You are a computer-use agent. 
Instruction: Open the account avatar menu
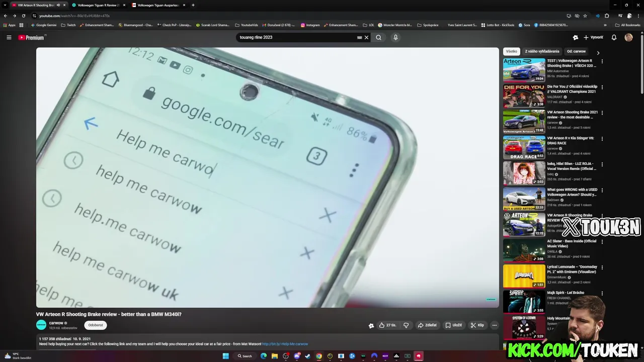click(628, 37)
